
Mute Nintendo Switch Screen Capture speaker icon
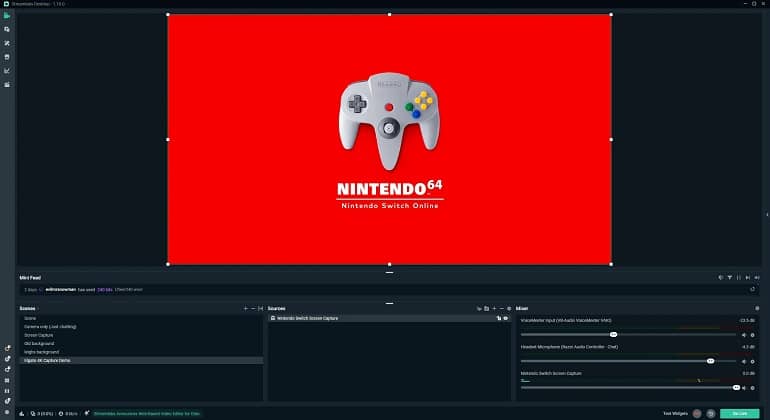tap(744, 388)
